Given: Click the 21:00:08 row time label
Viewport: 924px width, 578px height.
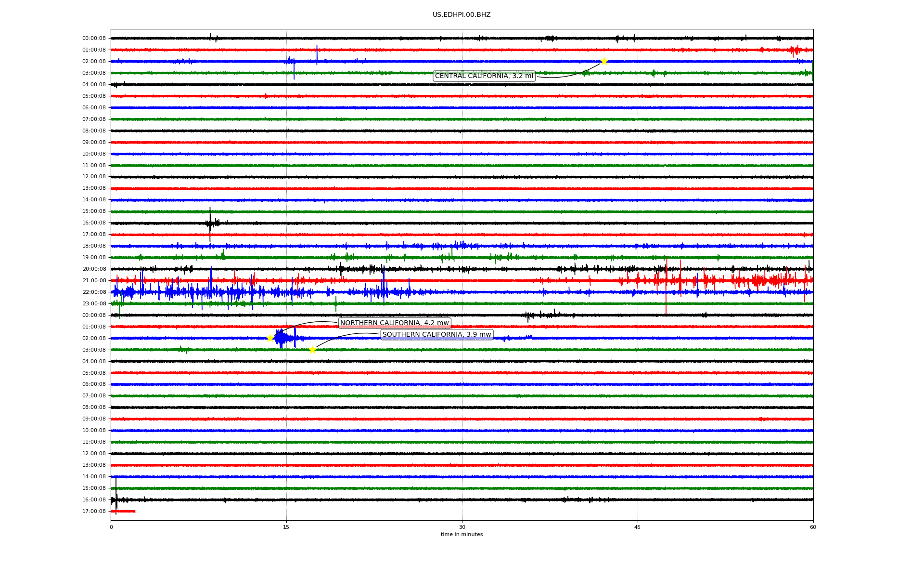Looking at the screenshot, I should 94,281.
